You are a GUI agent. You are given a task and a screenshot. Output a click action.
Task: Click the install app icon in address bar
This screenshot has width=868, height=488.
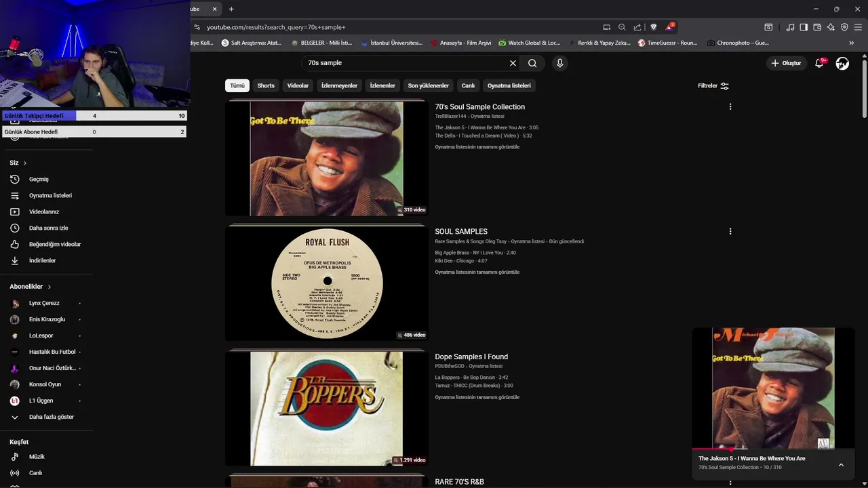coord(607,27)
